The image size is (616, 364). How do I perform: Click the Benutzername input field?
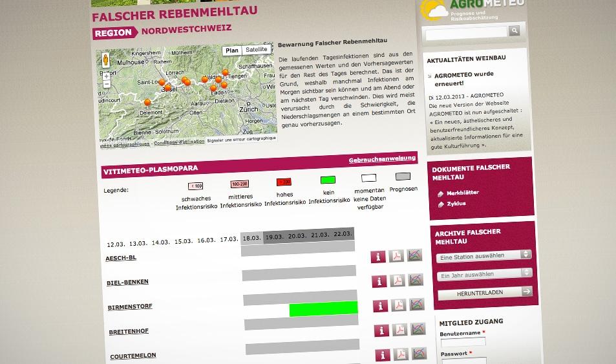(463, 341)
